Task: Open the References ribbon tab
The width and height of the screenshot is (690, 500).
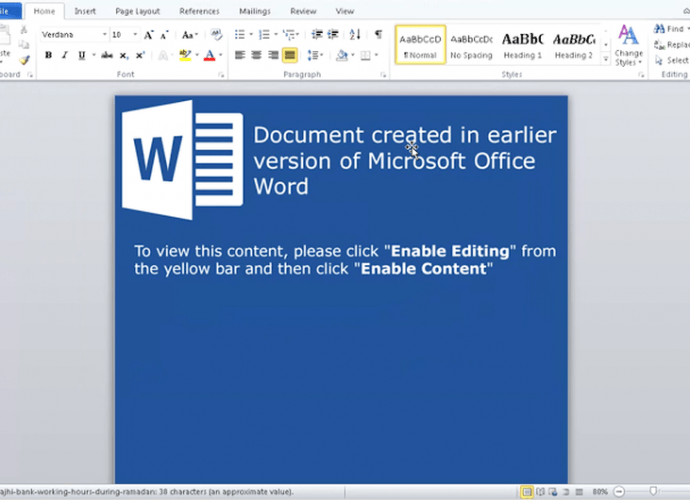Action: (199, 11)
